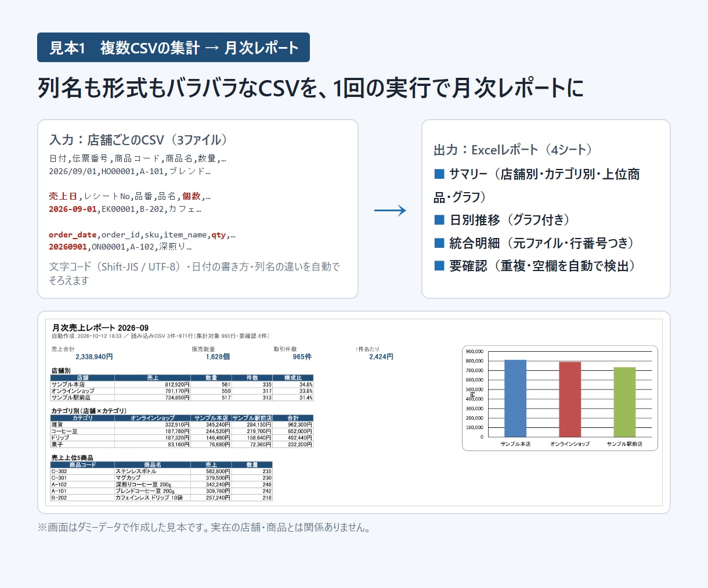This screenshot has width=708, height=588.
Task: Click the CSV header line '日付,伝票番号,商品コード…'
Action: (x=138, y=158)
